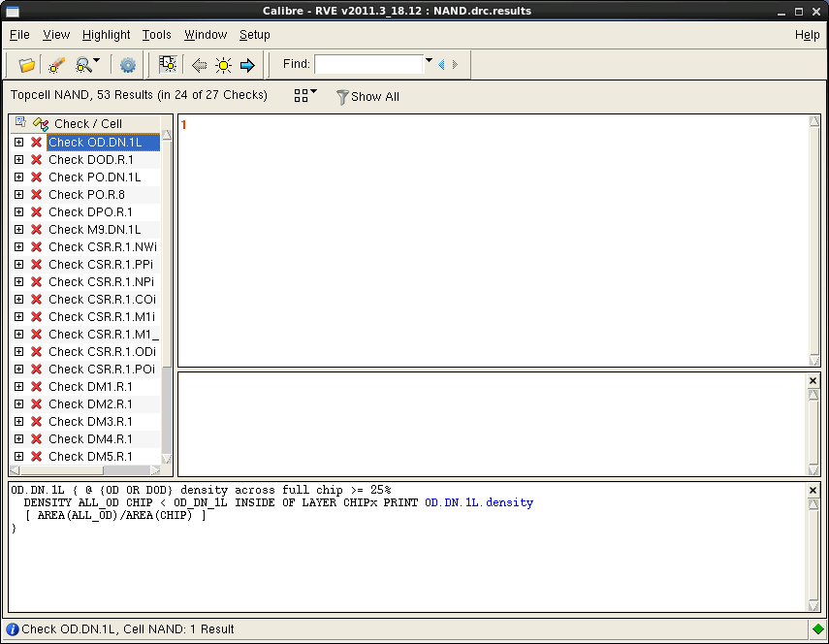Open the Find history dropdown
829x644 pixels.
(x=429, y=61)
